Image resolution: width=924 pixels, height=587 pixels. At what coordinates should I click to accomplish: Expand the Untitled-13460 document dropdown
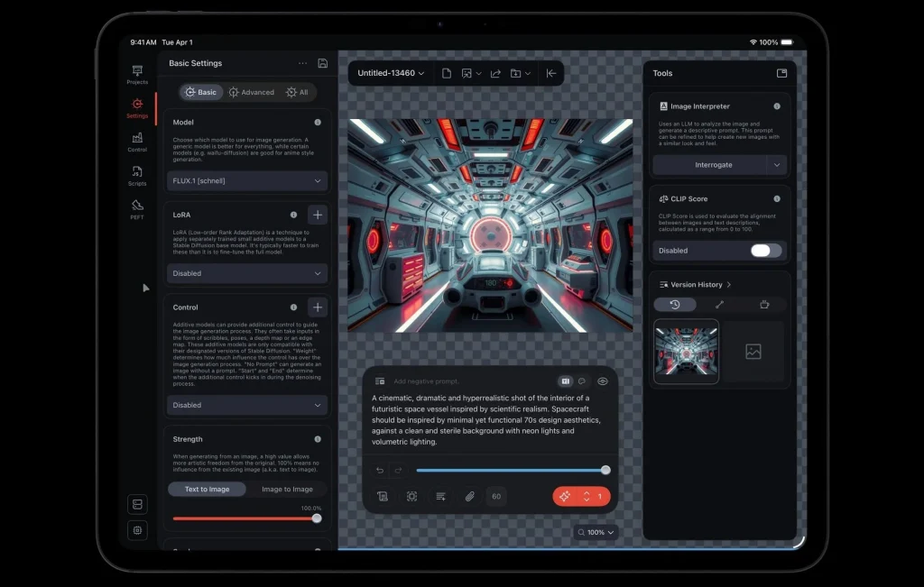[391, 73]
